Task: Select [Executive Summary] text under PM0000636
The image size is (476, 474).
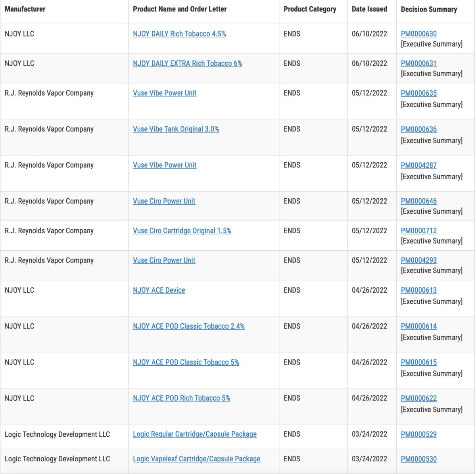Action: (432, 141)
